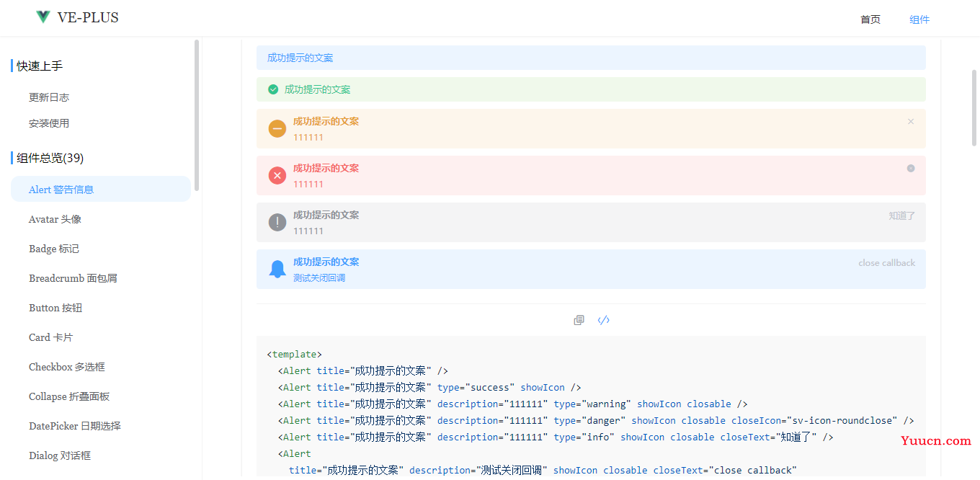This screenshot has width=980, height=480.
Task: Click the VE-PLUS Vue logo icon
Action: 43,17
